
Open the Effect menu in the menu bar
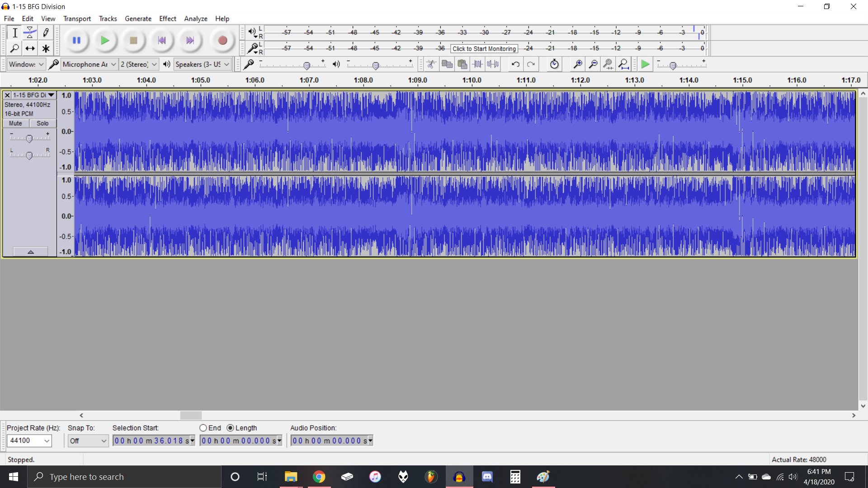click(167, 19)
